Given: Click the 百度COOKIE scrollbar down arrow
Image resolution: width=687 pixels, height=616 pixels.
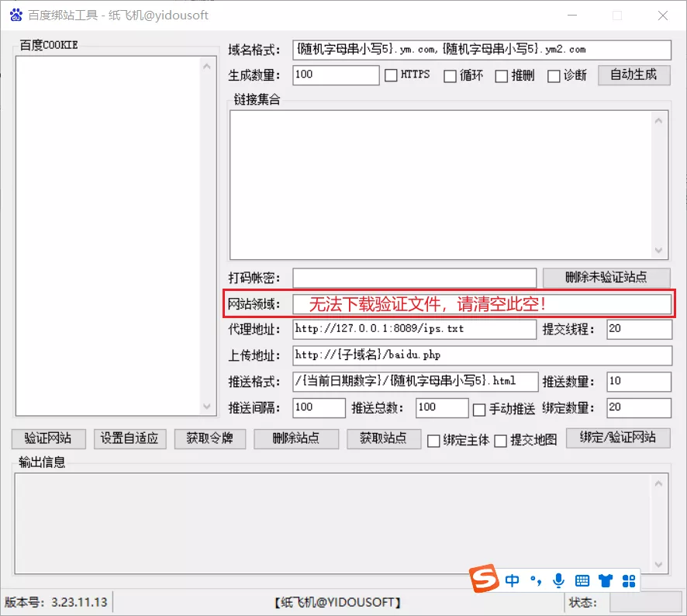Looking at the screenshot, I should (x=207, y=407).
